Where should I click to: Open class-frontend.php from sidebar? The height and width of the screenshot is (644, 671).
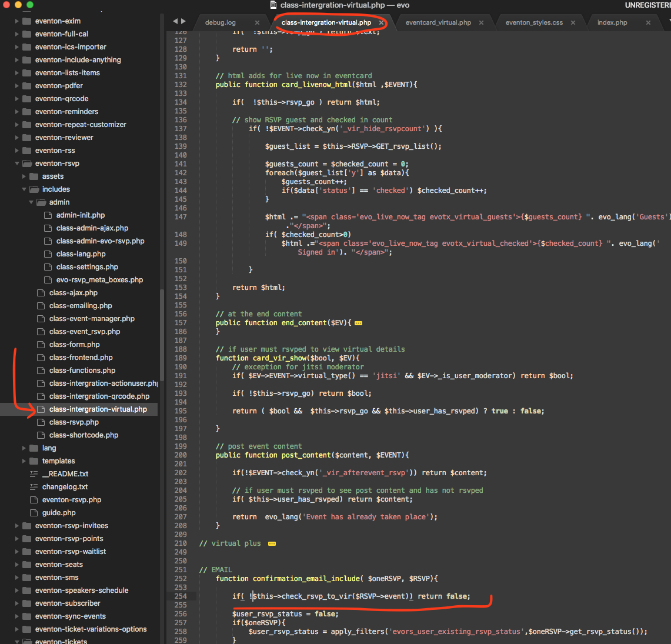click(81, 358)
